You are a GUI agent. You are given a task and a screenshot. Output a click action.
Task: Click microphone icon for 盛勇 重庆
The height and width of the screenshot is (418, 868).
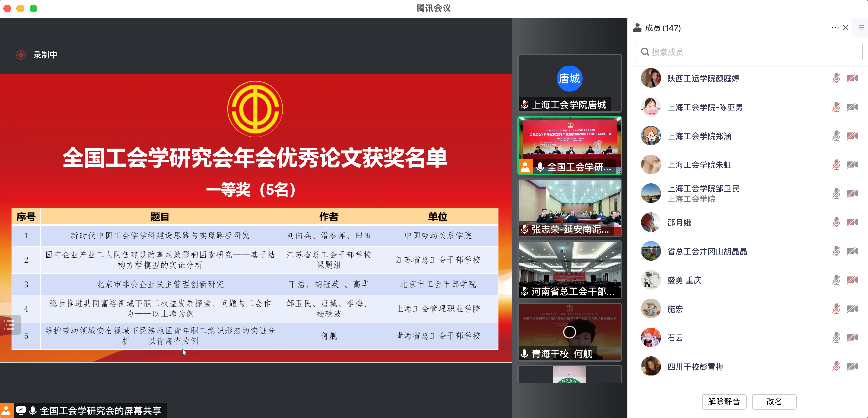836,280
